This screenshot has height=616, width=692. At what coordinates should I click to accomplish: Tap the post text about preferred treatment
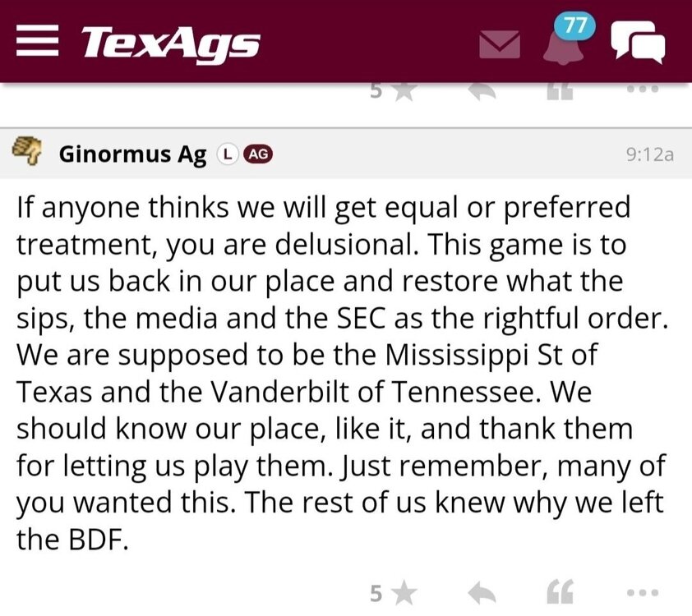click(329, 370)
